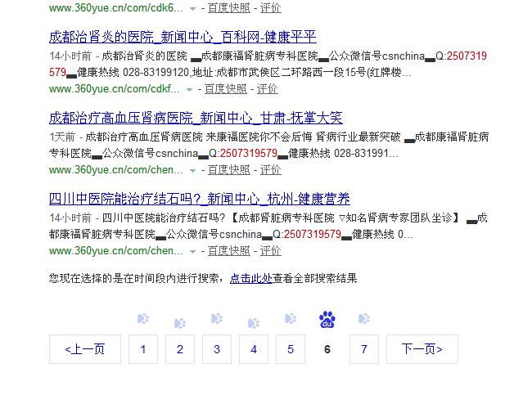This screenshot has height=395, width=532.
Task: Click 评价 for 高血压肾病医院 result
Action: point(271,170)
